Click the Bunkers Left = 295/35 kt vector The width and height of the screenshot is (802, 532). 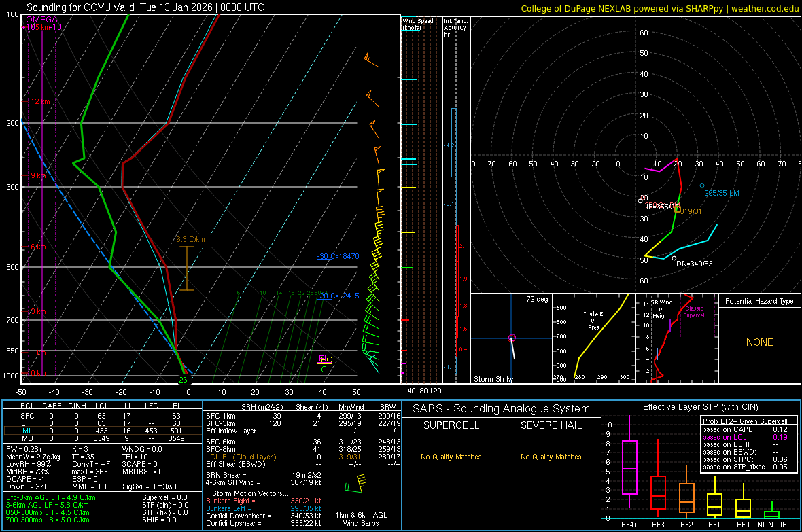coord(264,508)
